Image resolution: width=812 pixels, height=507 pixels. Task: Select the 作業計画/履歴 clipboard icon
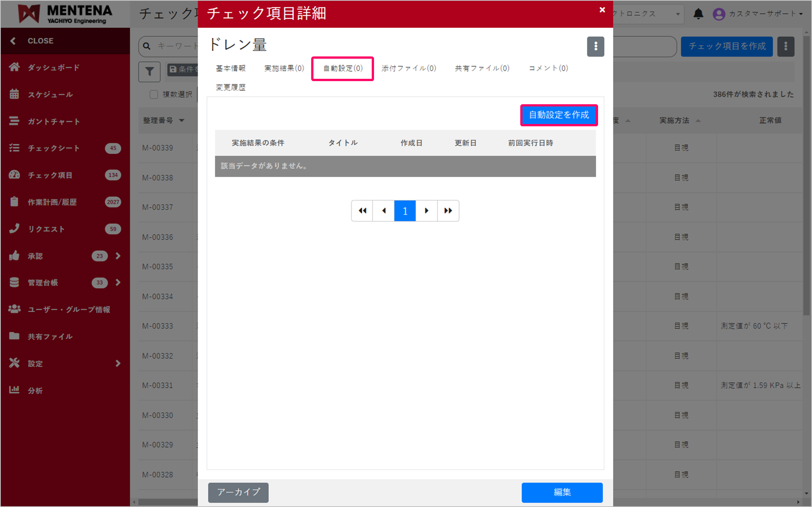tap(15, 202)
